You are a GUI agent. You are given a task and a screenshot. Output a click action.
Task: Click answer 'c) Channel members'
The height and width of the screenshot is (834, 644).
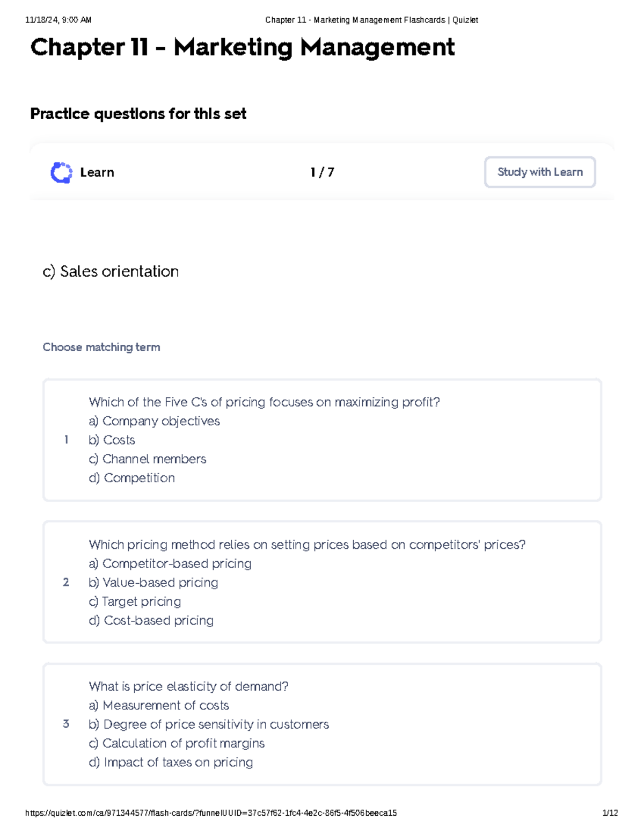click(x=148, y=459)
